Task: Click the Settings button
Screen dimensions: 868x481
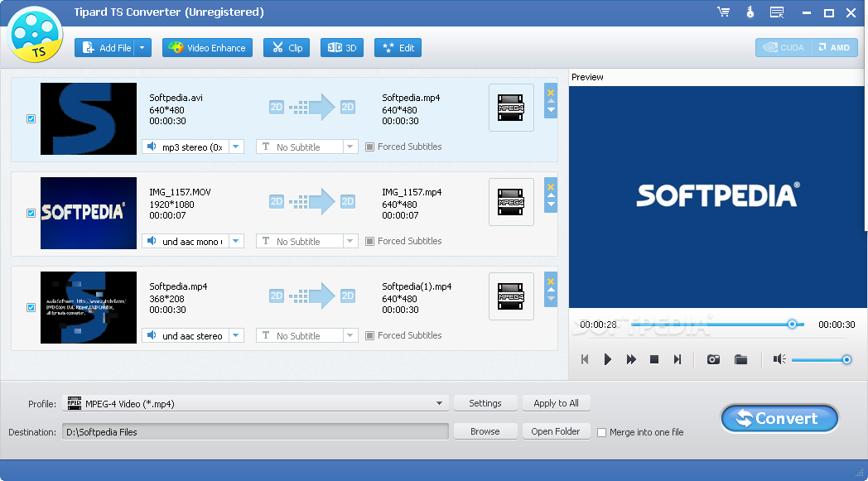Action: point(485,403)
